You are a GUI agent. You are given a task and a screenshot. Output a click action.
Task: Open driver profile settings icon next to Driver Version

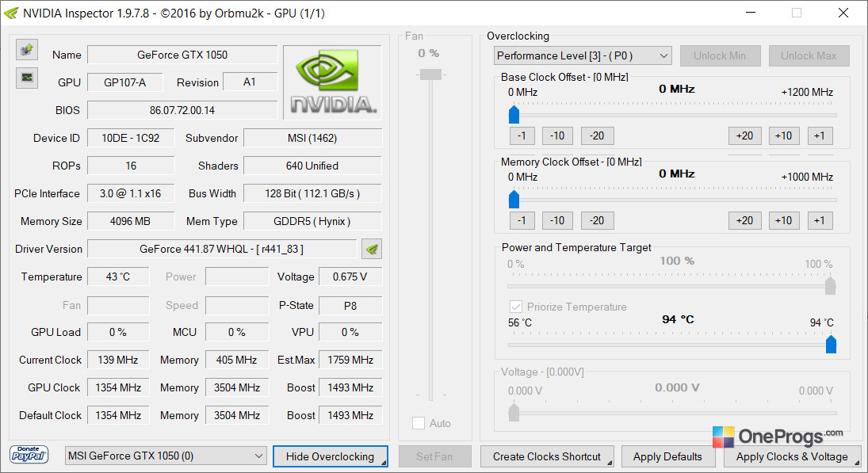(372, 249)
